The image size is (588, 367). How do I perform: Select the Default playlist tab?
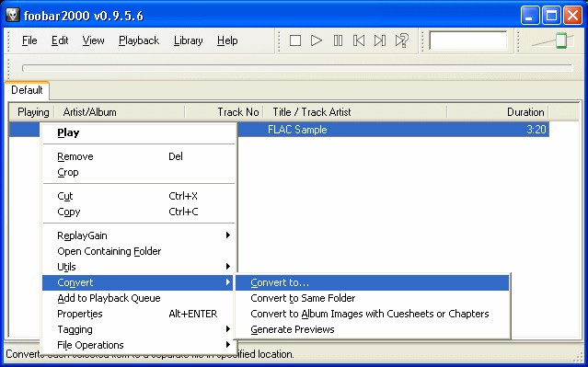tap(27, 90)
